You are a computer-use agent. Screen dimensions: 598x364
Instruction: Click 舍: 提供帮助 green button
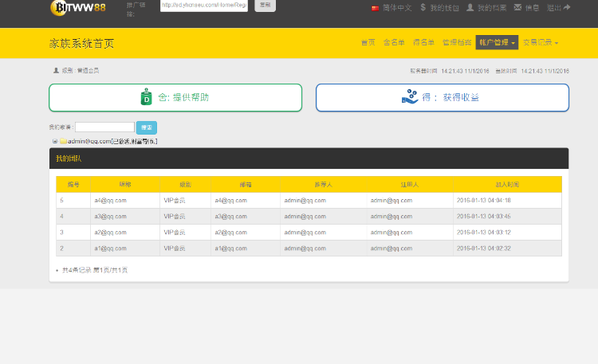pos(175,98)
